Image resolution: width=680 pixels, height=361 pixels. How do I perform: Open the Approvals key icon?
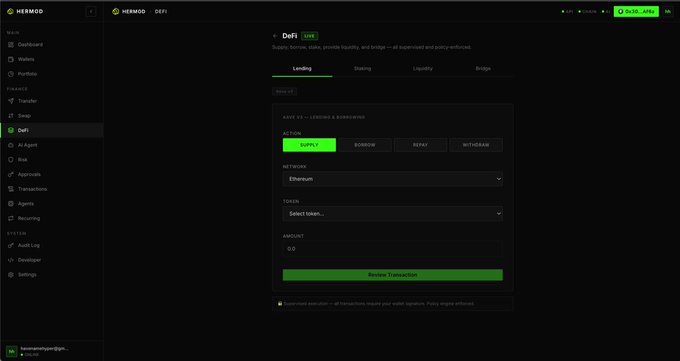[11, 174]
